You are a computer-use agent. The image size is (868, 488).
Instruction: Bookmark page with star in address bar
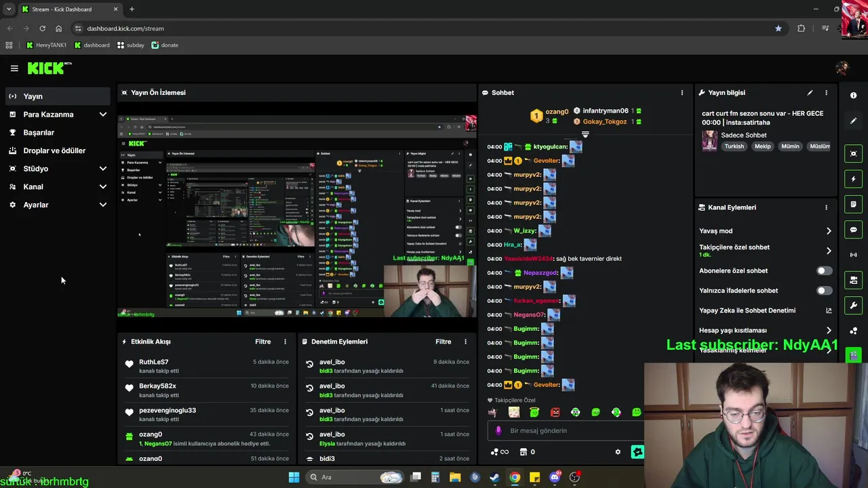(778, 28)
